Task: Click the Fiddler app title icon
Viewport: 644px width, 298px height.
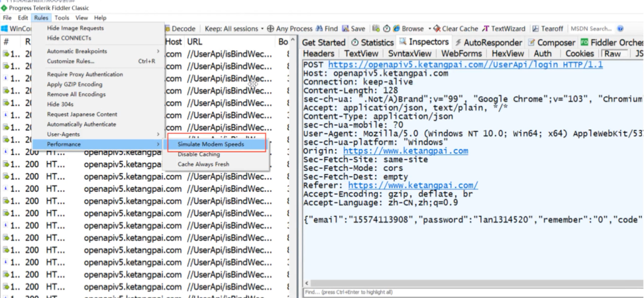Action: (4, 8)
